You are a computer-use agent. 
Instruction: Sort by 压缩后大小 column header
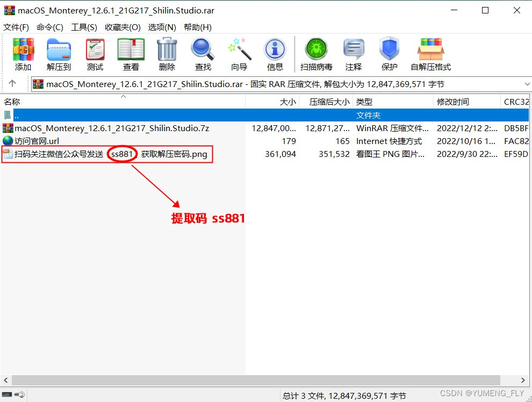326,102
